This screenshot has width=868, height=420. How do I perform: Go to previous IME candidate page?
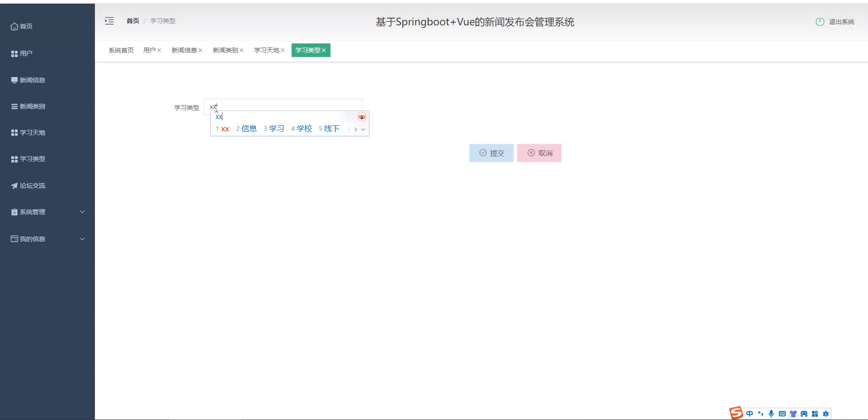pyautogui.click(x=349, y=129)
